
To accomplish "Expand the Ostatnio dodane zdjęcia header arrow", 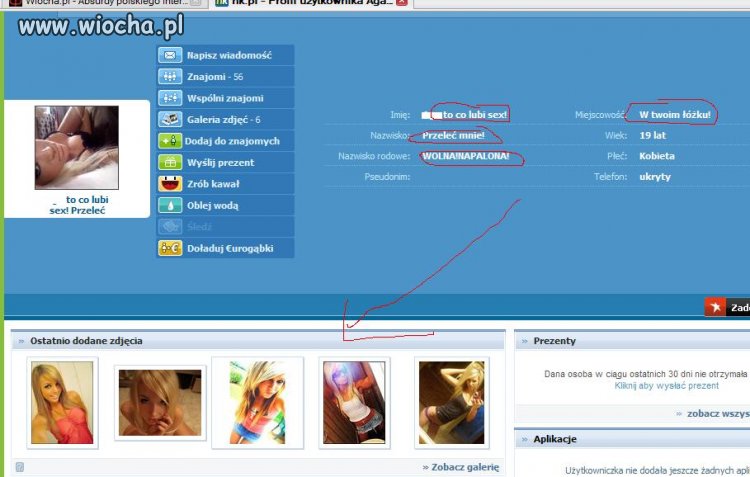I will click(x=21, y=341).
